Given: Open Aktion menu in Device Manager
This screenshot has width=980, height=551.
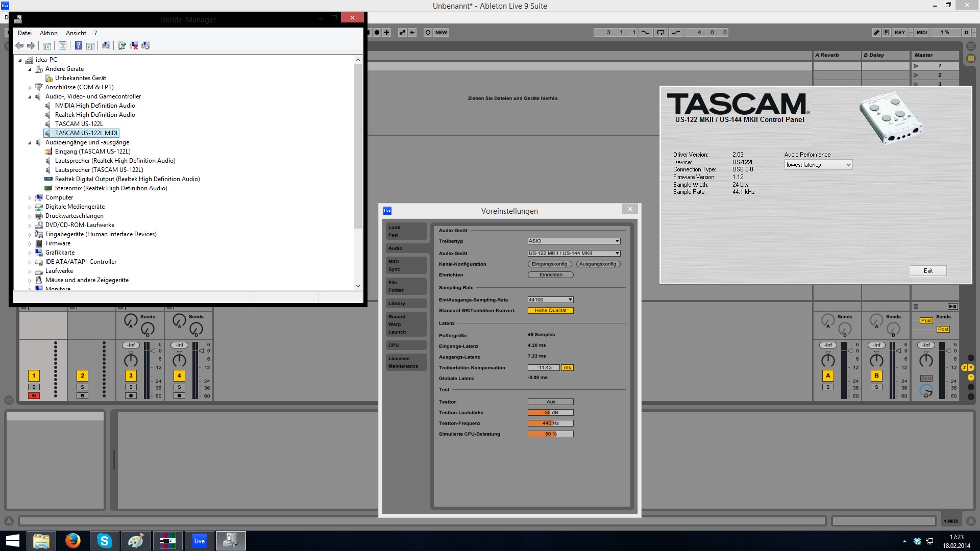Looking at the screenshot, I should (48, 33).
